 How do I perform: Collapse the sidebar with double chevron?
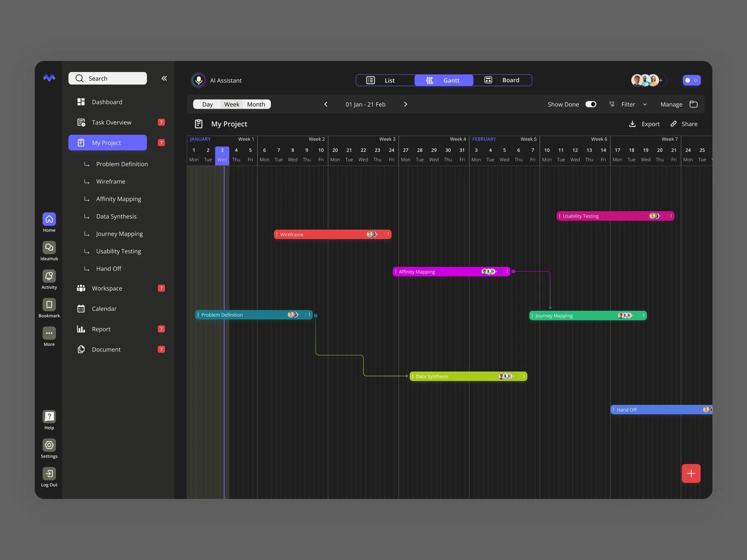[x=164, y=78]
